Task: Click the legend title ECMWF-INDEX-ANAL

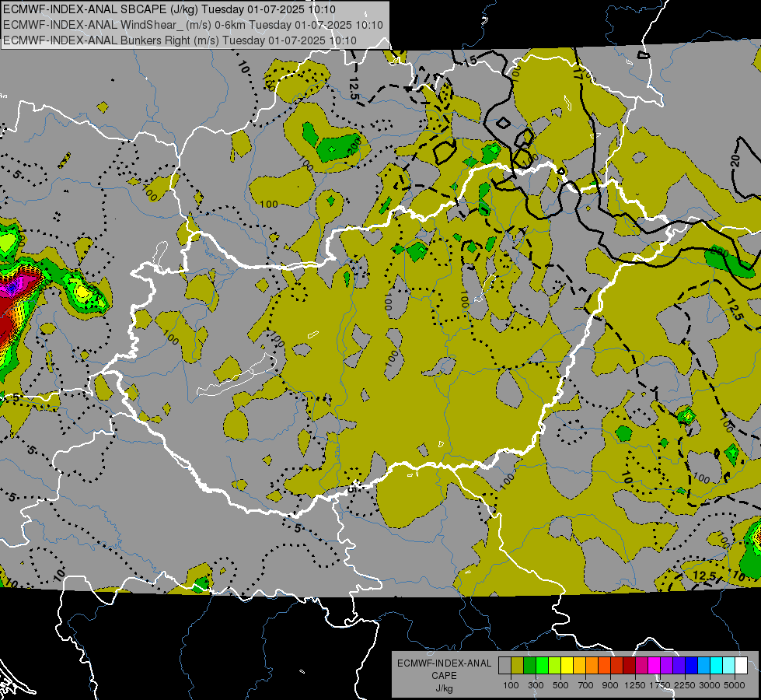Action: pos(444,663)
